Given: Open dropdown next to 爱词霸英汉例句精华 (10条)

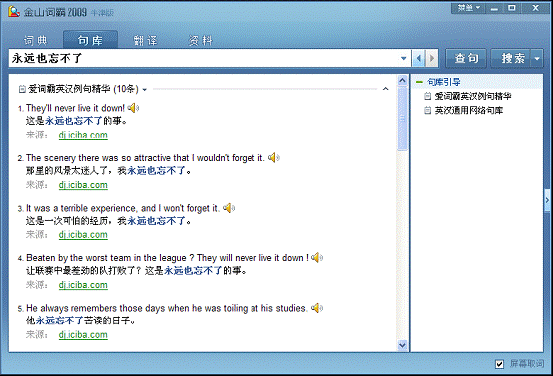Looking at the screenshot, I should coord(144,90).
